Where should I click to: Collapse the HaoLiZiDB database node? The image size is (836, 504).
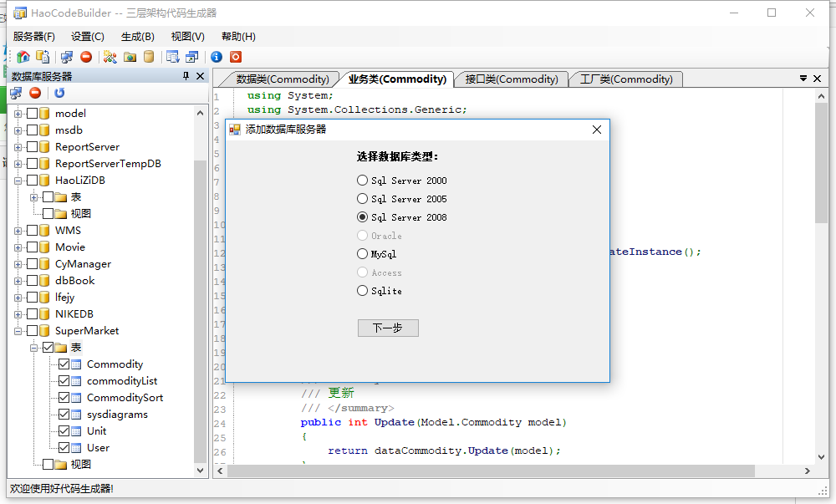click(x=18, y=181)
